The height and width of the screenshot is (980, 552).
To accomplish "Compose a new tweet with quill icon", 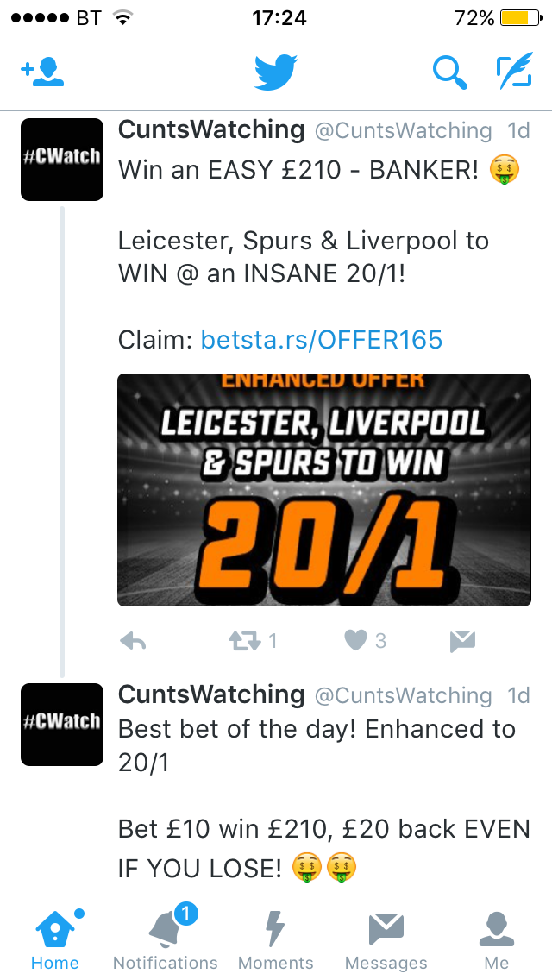I will coord(515,71).
